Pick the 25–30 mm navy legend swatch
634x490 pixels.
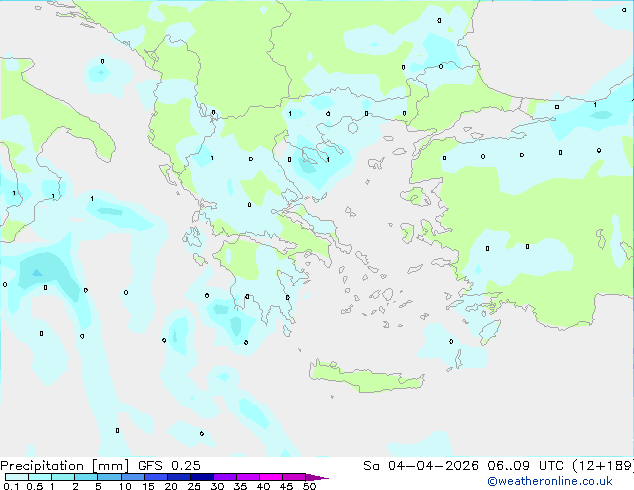pyautogui.click(x=202, y=477)
